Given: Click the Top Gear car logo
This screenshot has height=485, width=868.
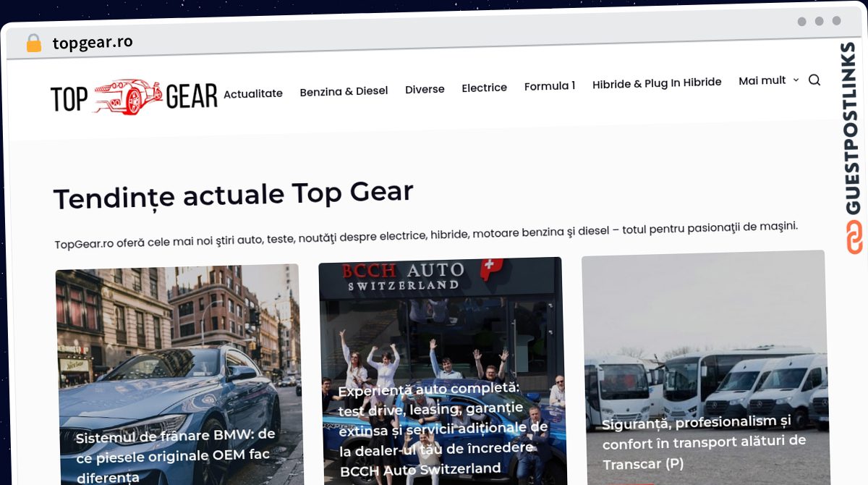Looking at the screenshot, I should [134, 96].
